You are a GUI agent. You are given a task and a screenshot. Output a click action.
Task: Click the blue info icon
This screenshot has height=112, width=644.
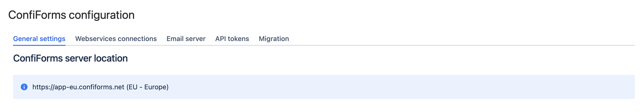click(x=24, y=87)
